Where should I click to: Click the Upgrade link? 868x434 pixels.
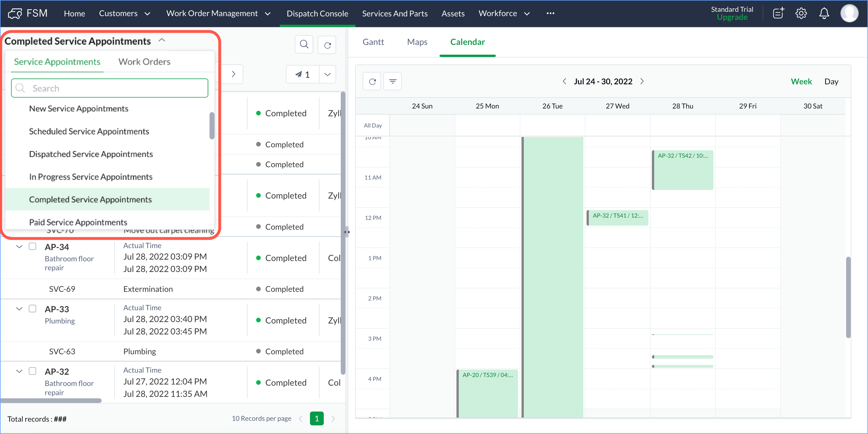(x=732, y=18)
